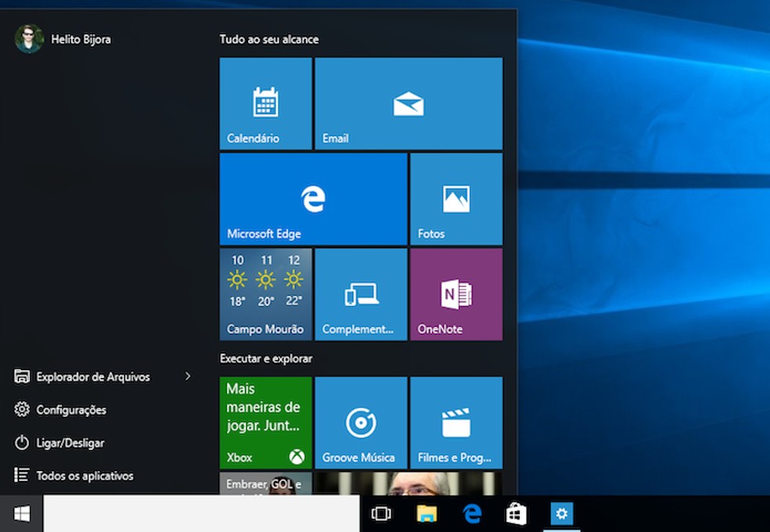Launch the Groove Música tile
The height and width of the screenshot is (532, 770).
(360, 422)
